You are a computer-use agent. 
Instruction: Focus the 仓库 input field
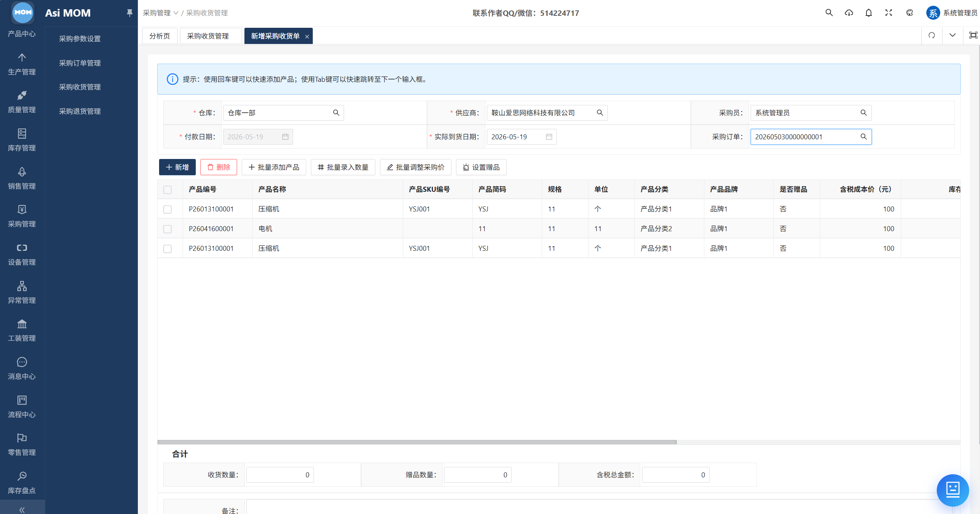[x=283, y=113]
